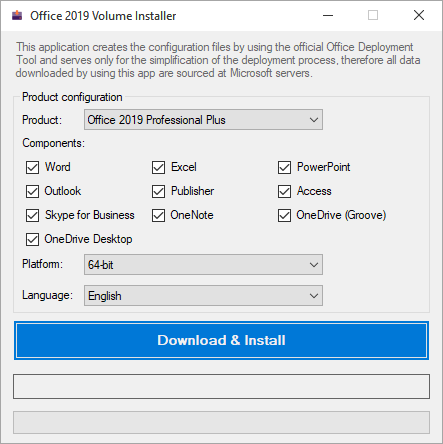Uncheck the OneDrive (Groove) option
The image size is (443, 444).
[284, 215]
